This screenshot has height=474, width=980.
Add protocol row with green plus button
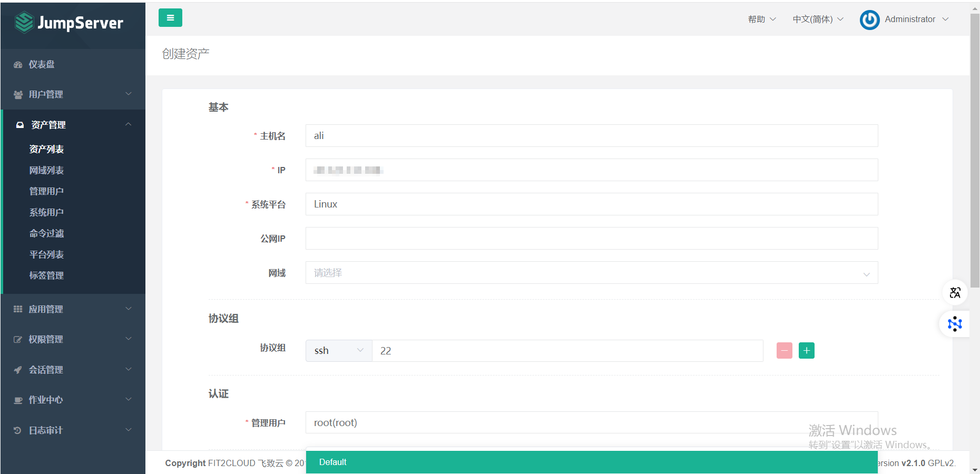807,350
